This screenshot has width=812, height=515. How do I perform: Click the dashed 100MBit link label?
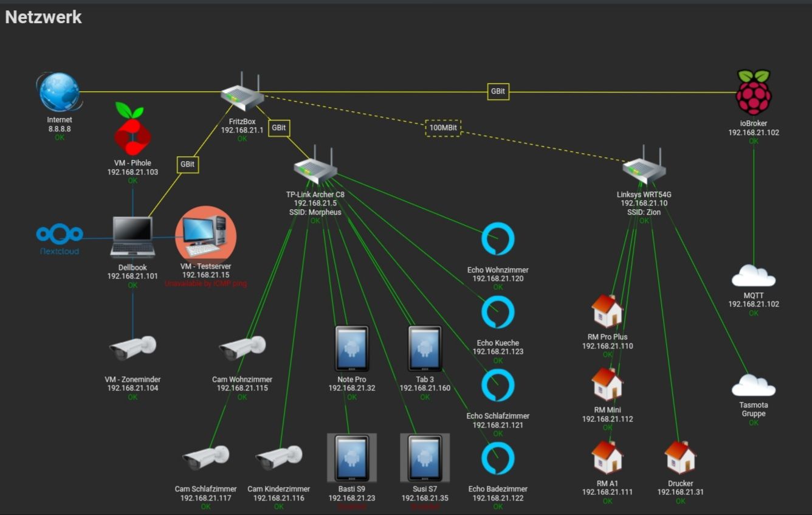click(442, 128)
